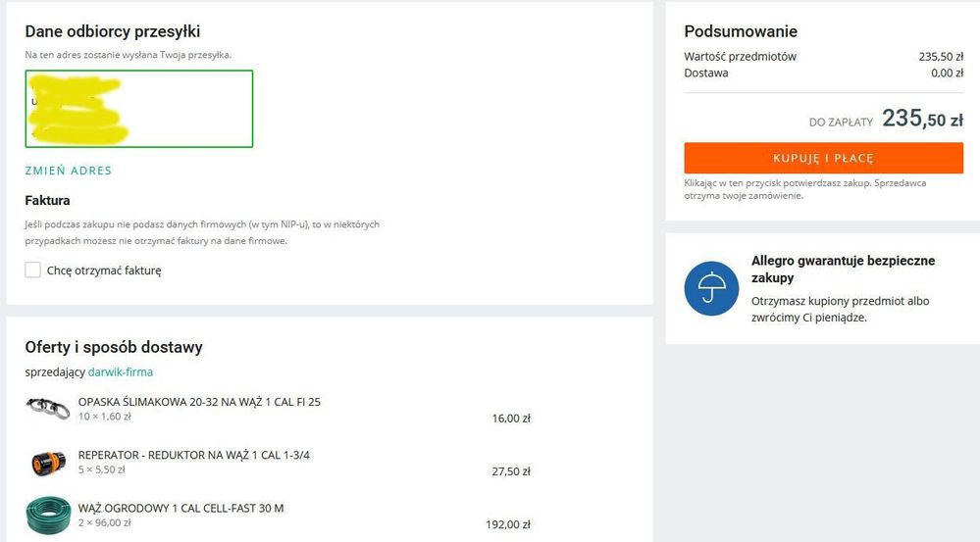980x542 pixels.
Task: Click the Chcę otrzymać fakturę label text
Action: 104,271
